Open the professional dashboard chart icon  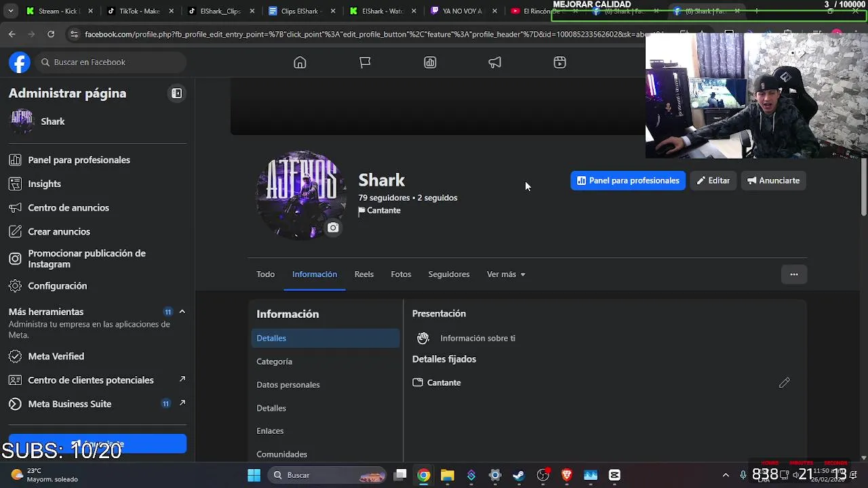coord(430,62)
